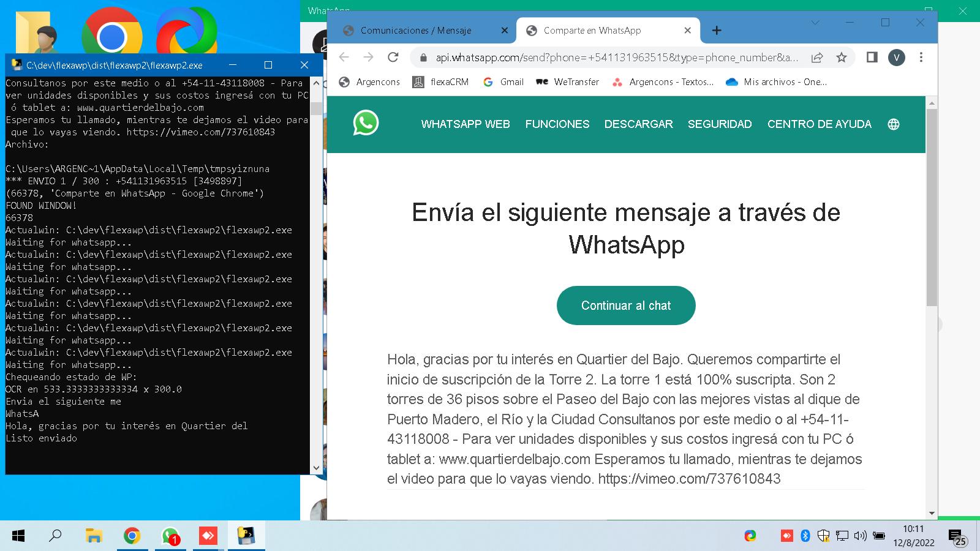The image size is (980, 551).
Task: Open a new Chrome tab
Action: click(717, 30)
